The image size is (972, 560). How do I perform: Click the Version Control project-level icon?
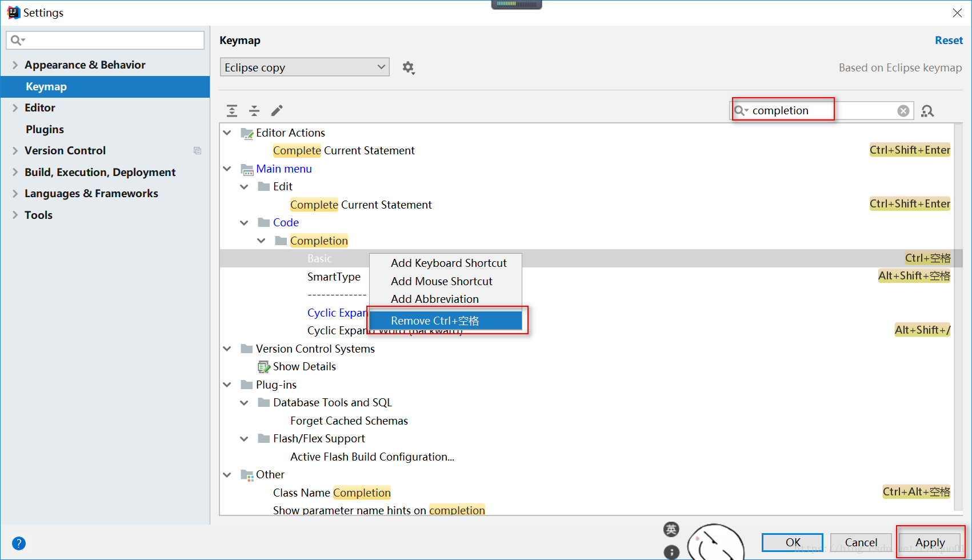click(x=197, y=151)
